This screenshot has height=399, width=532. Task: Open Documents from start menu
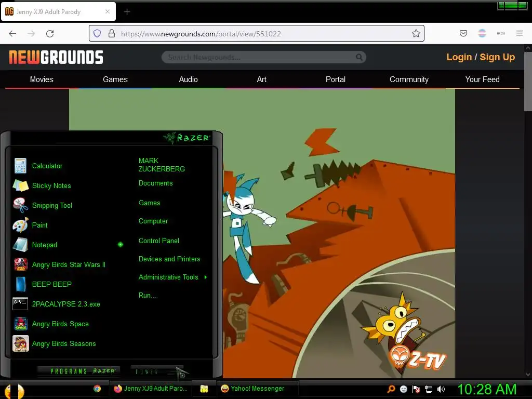155,183
